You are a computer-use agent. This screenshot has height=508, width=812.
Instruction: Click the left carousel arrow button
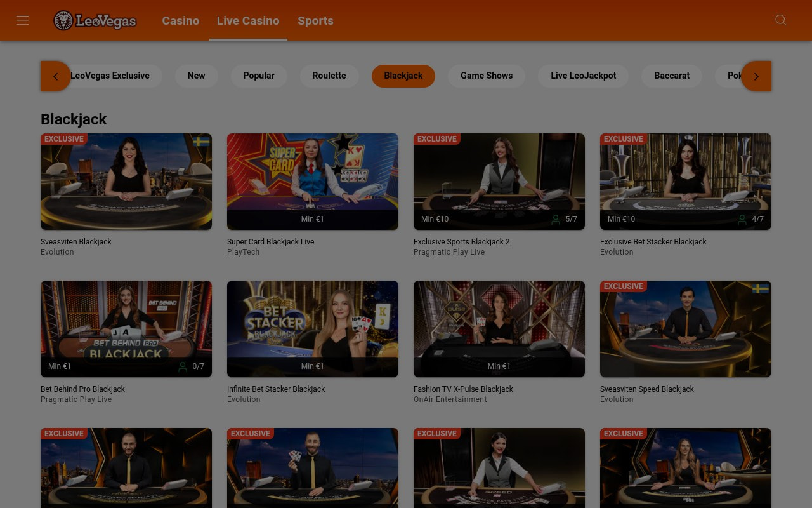(x=56, y=76)
